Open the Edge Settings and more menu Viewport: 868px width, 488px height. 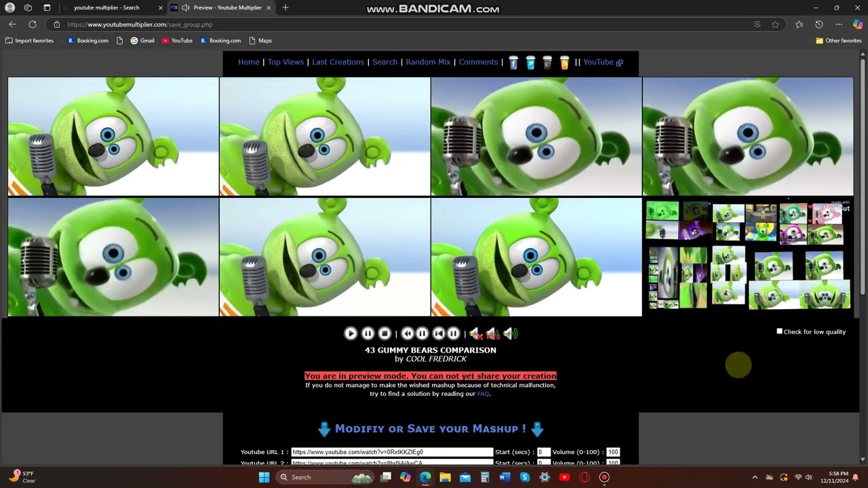click(839, 24)
